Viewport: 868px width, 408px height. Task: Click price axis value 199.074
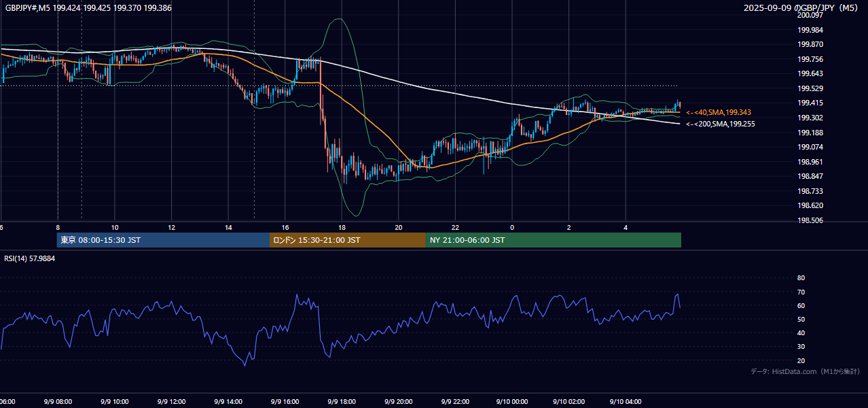tap(810, 147)
